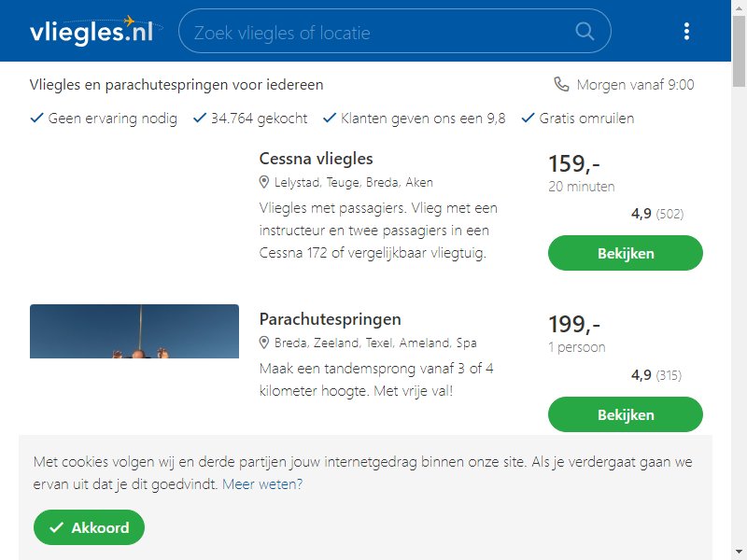
Task: Open the three-dot menu
Action: pos(686,32)
